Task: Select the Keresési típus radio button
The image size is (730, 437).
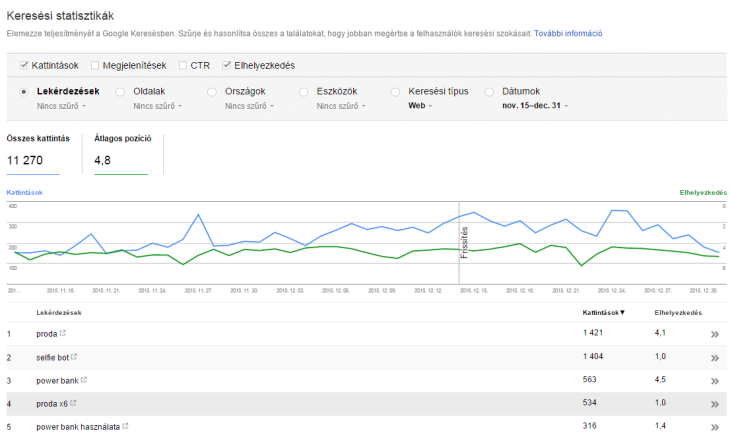Action: [395, 92]
